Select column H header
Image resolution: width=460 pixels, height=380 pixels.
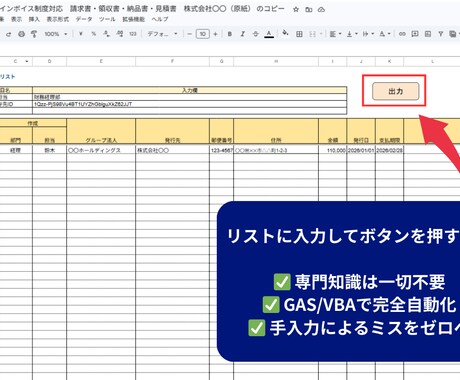pyautogui.click(x=276, y=61)
